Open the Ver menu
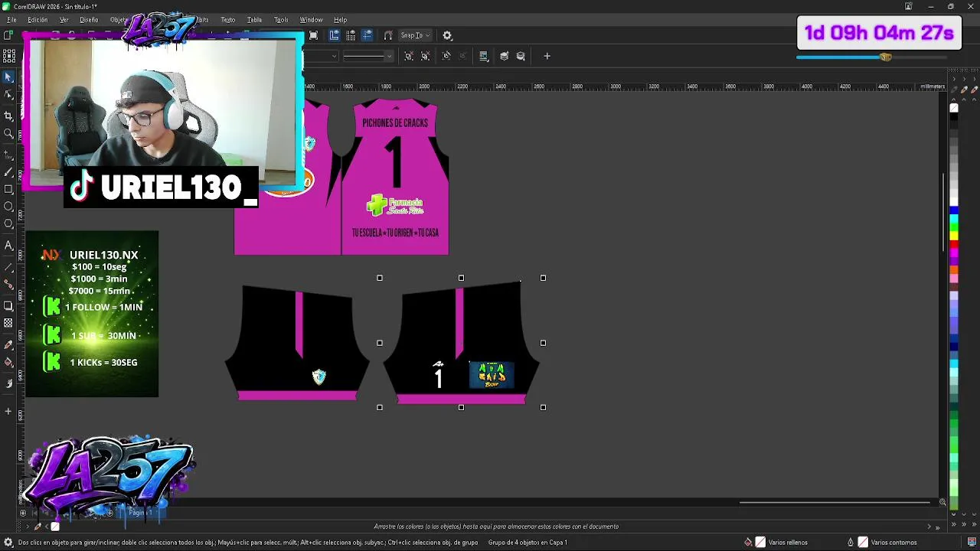The width and height of the screenshot is (980, 551). tap(64, 20)
